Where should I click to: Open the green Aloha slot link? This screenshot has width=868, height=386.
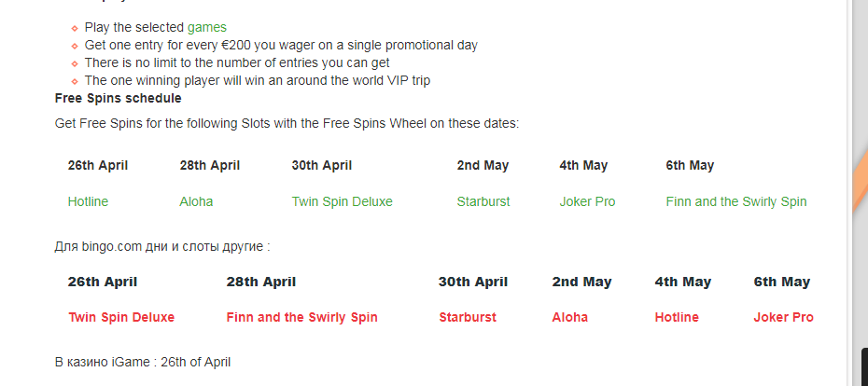coord(196,201)
